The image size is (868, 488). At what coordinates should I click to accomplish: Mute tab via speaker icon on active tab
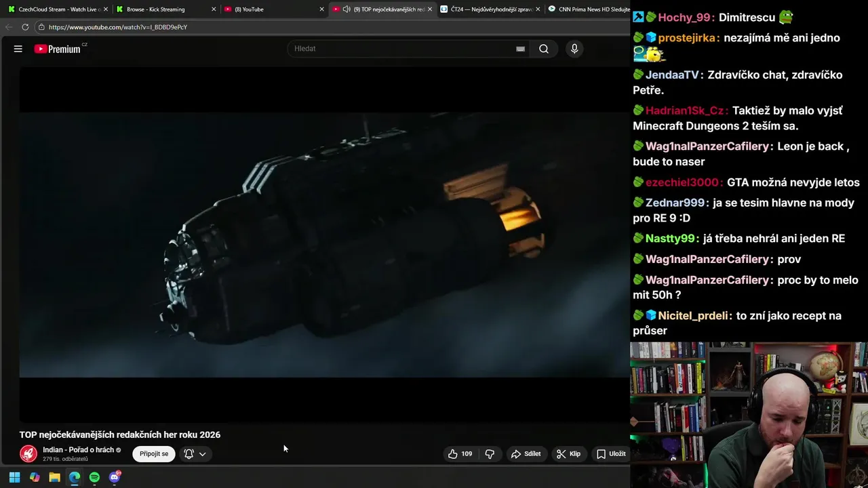(x=347, y=9)
